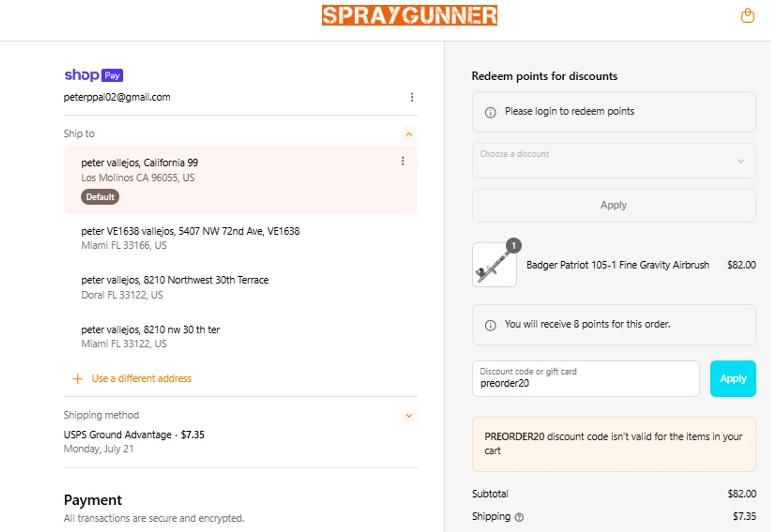771x532 pixels.
Task: Expand the Shipping method section
Action: [x=409, y=415]
